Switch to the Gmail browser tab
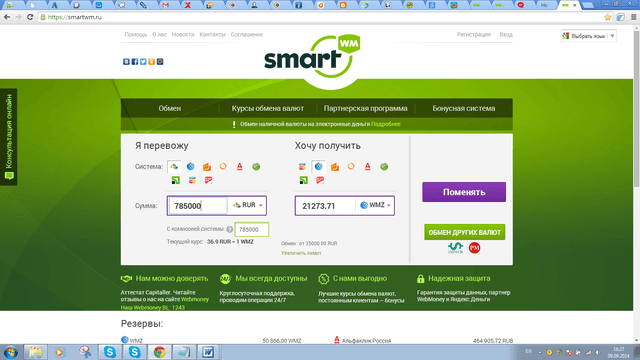640x360 pixels. coord(165,5)
